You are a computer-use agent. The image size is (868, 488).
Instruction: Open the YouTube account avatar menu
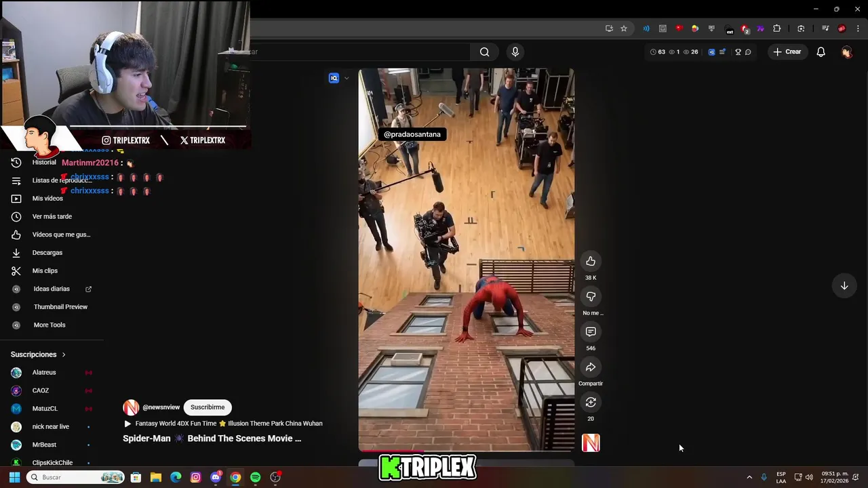[x=846, y=52]
